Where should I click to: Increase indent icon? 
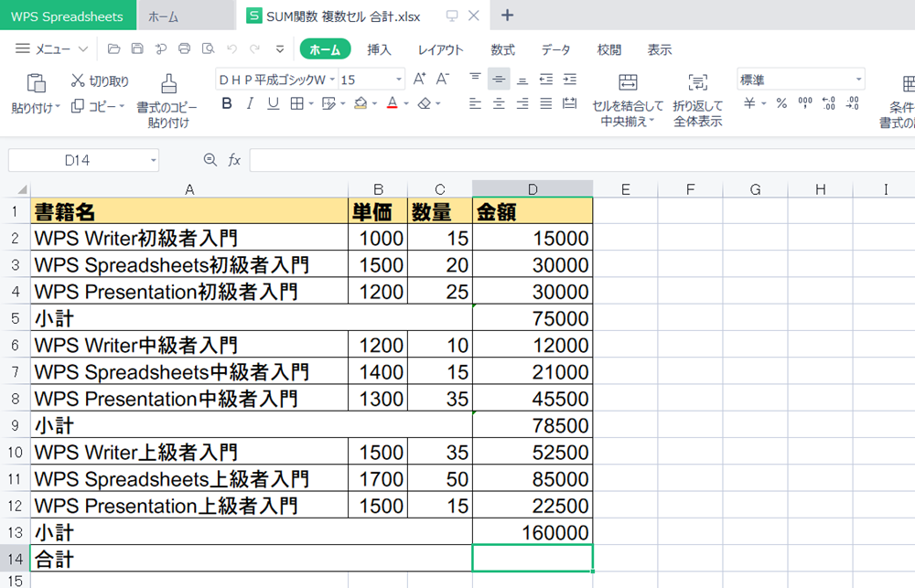click(569, 79)
